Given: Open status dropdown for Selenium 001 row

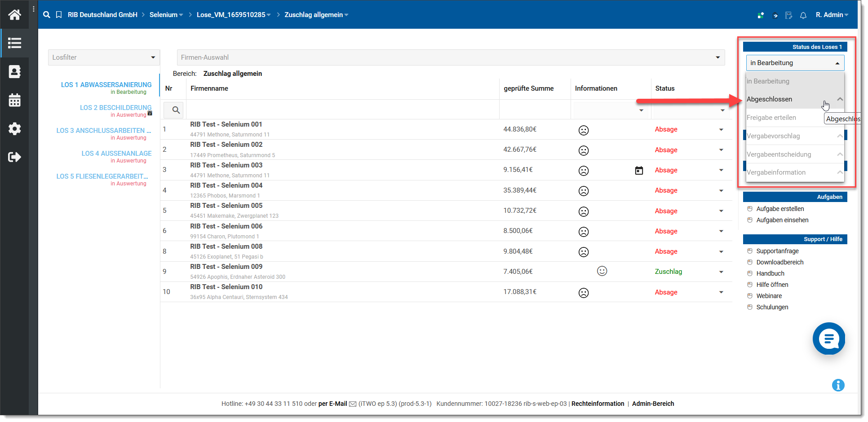Looking at the screenshot, I should pos(721,130).
